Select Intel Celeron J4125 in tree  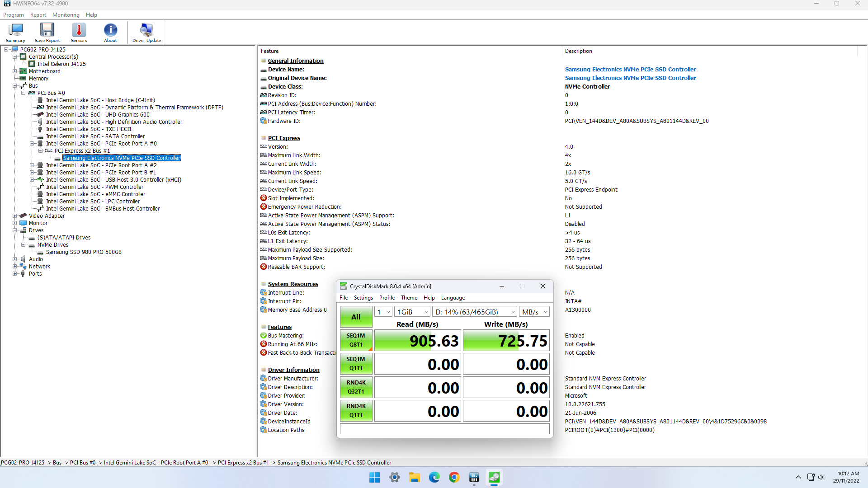point(61,64)
